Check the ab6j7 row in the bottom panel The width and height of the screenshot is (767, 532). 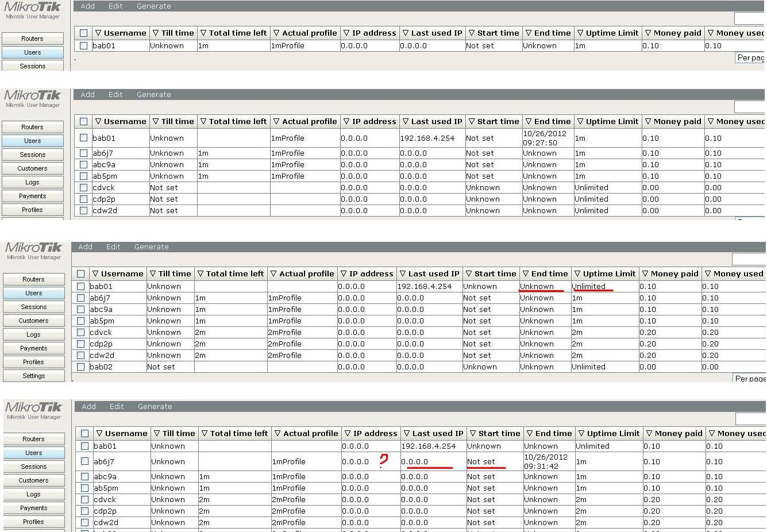84,461
